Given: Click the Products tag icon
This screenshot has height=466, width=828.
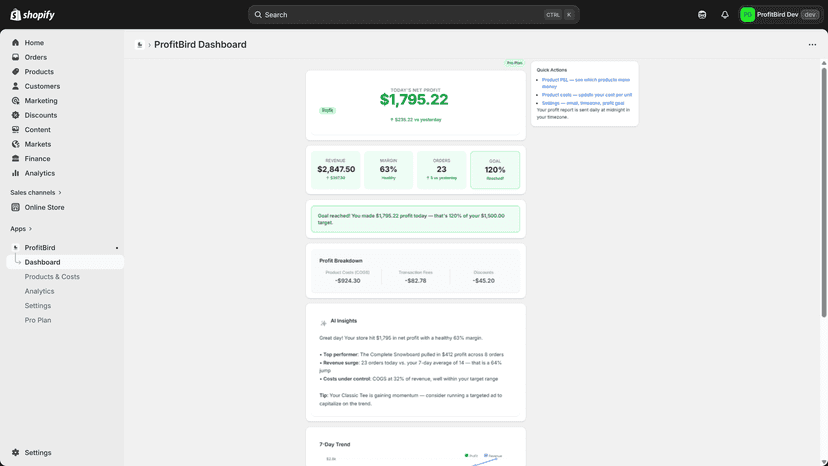Looking at the screenshot, I should (15, 71).
